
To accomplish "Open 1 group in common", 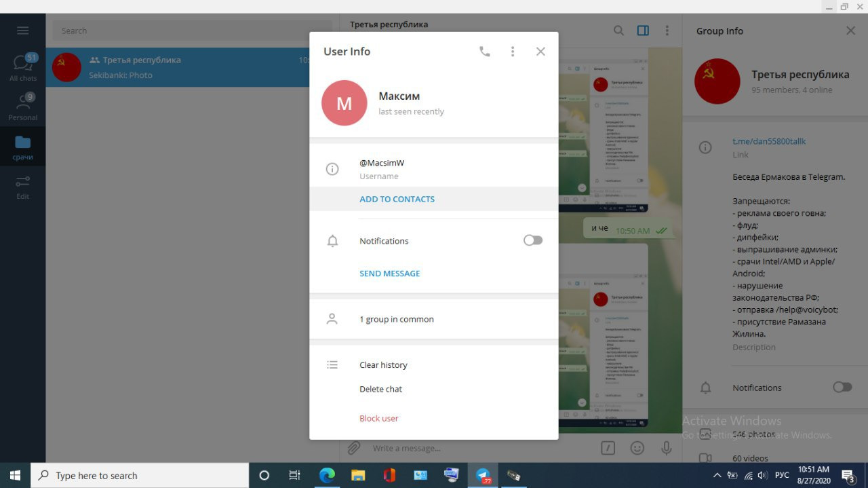I will pyautogui.click(x=396, y=319).
